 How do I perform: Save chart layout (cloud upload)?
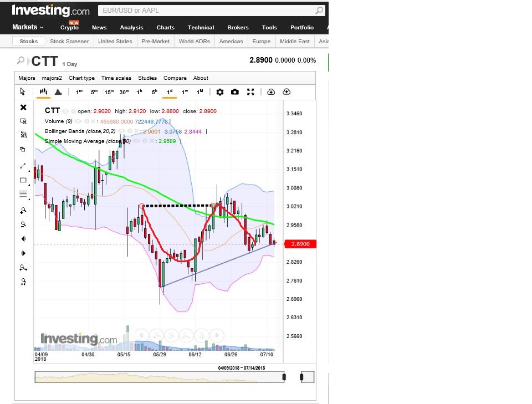pos(287,91)
